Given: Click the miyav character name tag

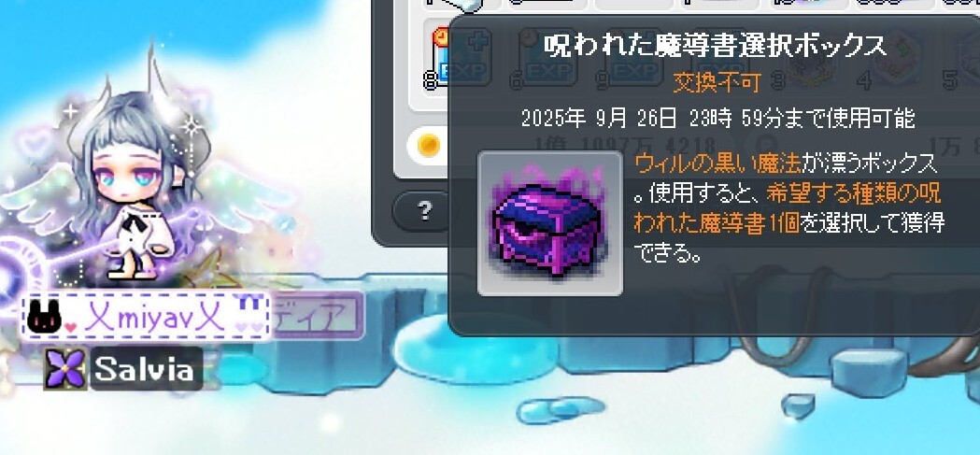Looking at the screenshot, I should tap(146, 317).
